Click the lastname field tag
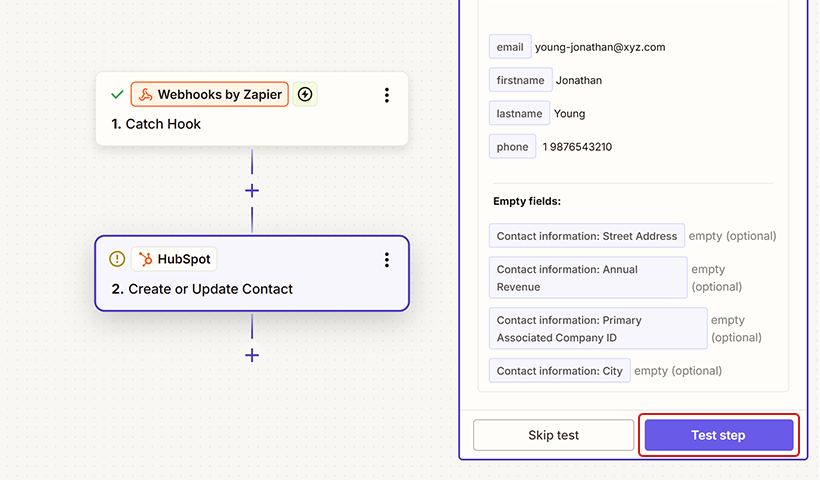 [519, 114]
